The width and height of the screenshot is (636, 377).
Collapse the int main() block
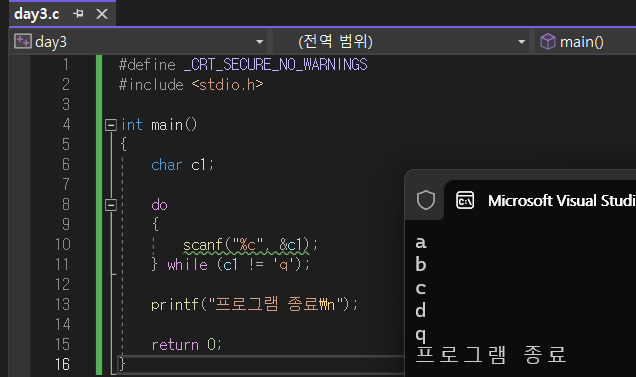pos(111,125)
